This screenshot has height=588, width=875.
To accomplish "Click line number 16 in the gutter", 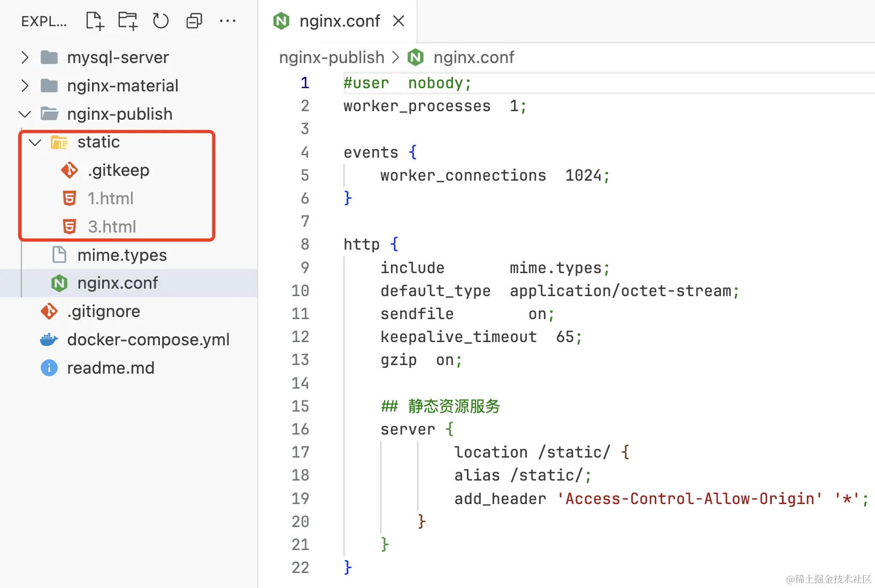I will [x=301, y=429].
